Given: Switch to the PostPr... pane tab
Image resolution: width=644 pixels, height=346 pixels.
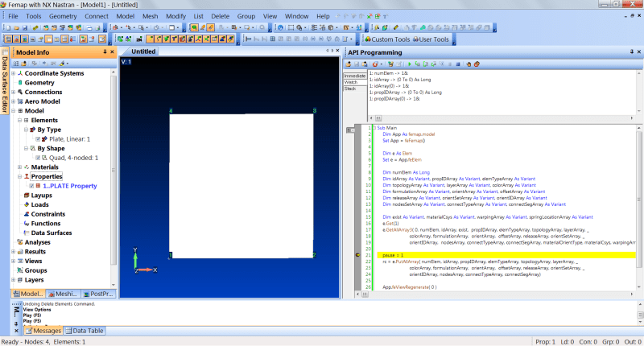Looking at the screenshot, I should (x=98, y=294).
